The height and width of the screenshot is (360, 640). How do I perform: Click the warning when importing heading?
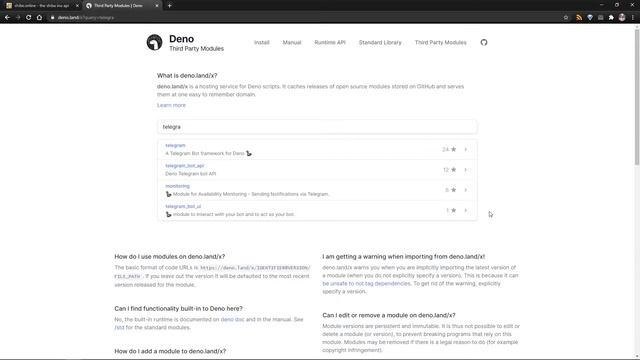[x=403, y=257]
